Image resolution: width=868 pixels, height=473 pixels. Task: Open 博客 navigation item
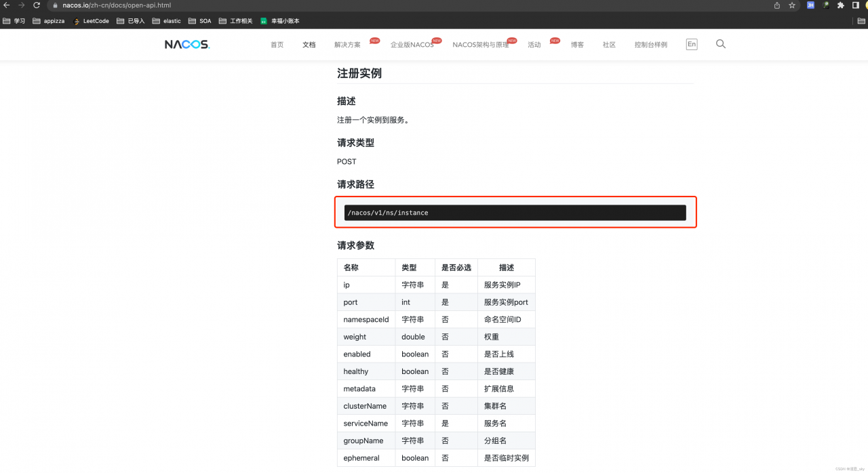(x=577, y=45)
